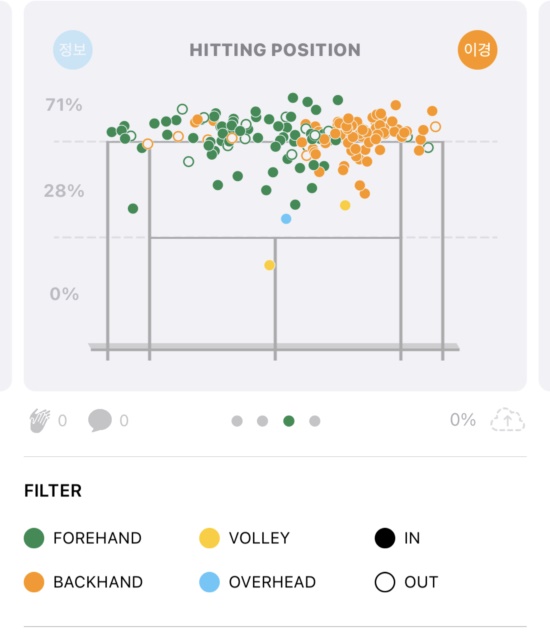Click the blue overhead shot dot on court

click(286, 219)
